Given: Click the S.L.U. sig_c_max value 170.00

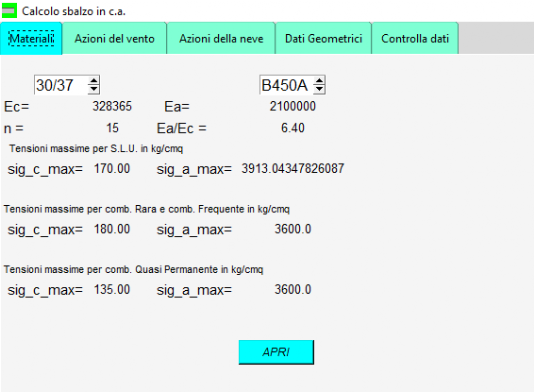Looking at the screenshot, I should coord(112,169).
